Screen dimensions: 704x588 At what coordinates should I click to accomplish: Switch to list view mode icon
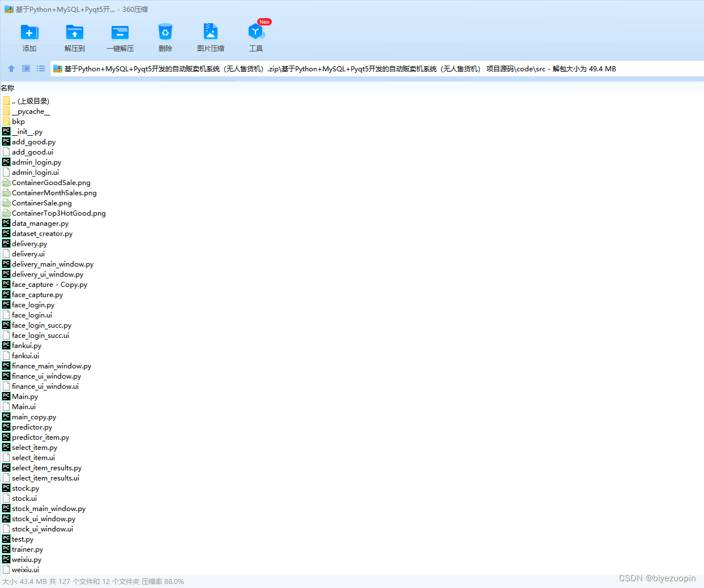(41, 68)
